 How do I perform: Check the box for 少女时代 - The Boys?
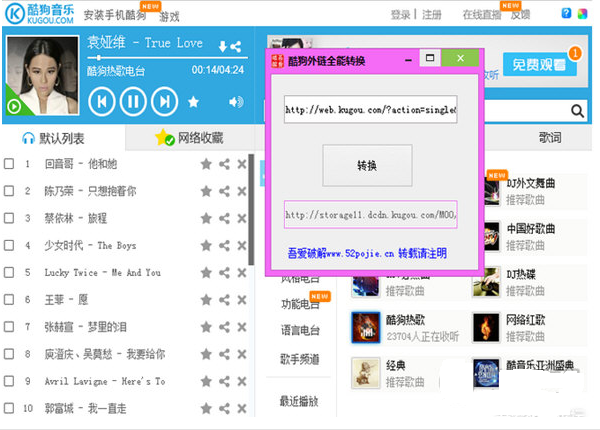click(9, 246)
